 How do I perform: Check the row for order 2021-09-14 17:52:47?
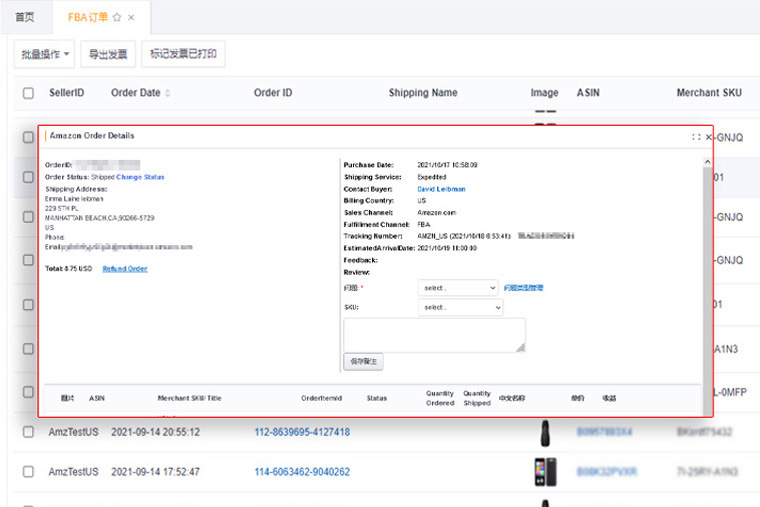(28, 471)
